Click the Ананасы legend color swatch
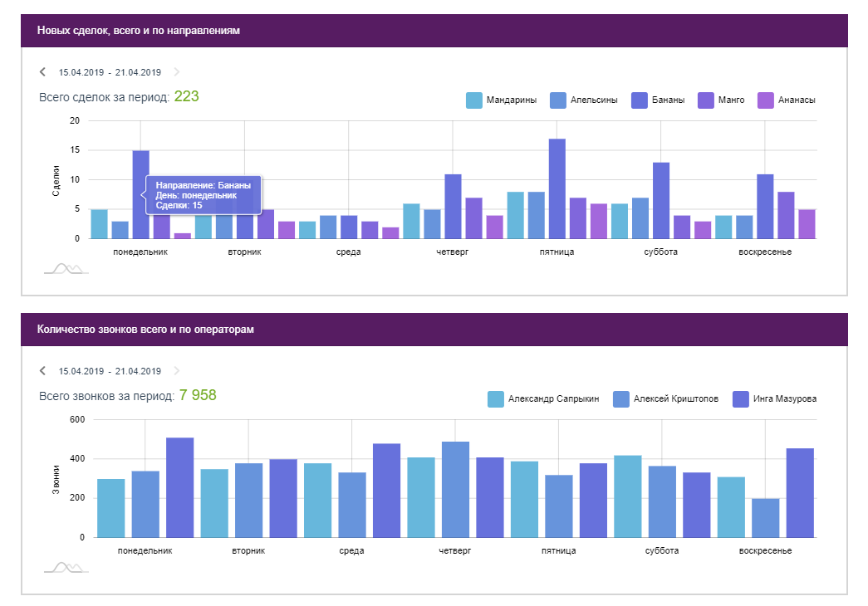Image resolution: width=868 pixels, height=606 pixels. (766, 100)
